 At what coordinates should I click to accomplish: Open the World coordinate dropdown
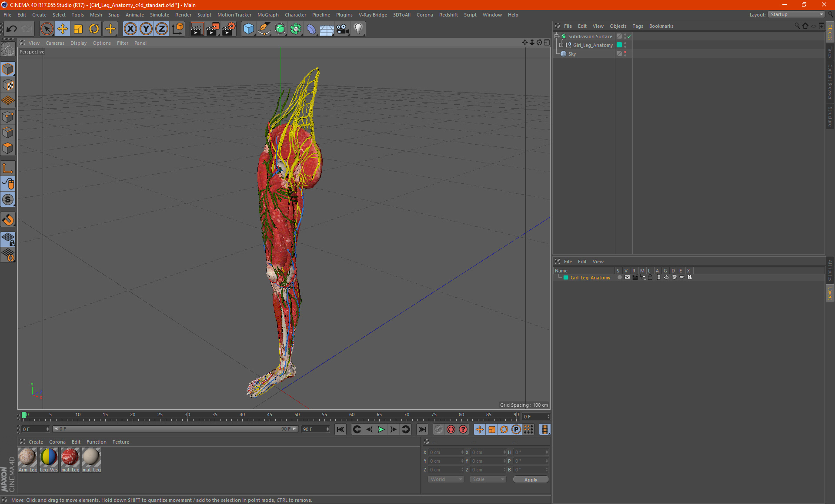coord(446,479)
